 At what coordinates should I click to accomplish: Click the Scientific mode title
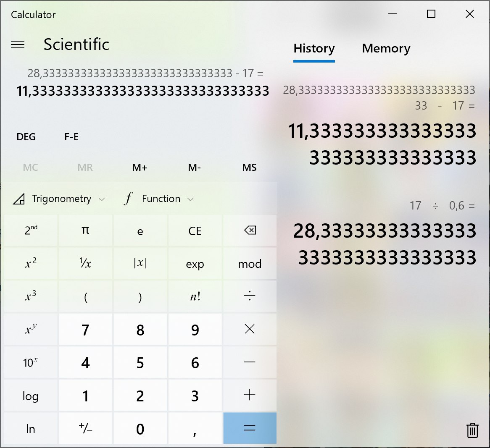point(76,45)
